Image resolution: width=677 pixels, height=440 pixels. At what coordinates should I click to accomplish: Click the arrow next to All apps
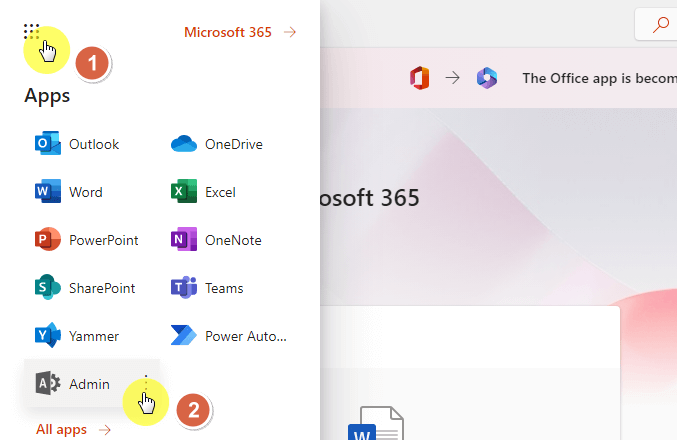click(x=105, y=430)
